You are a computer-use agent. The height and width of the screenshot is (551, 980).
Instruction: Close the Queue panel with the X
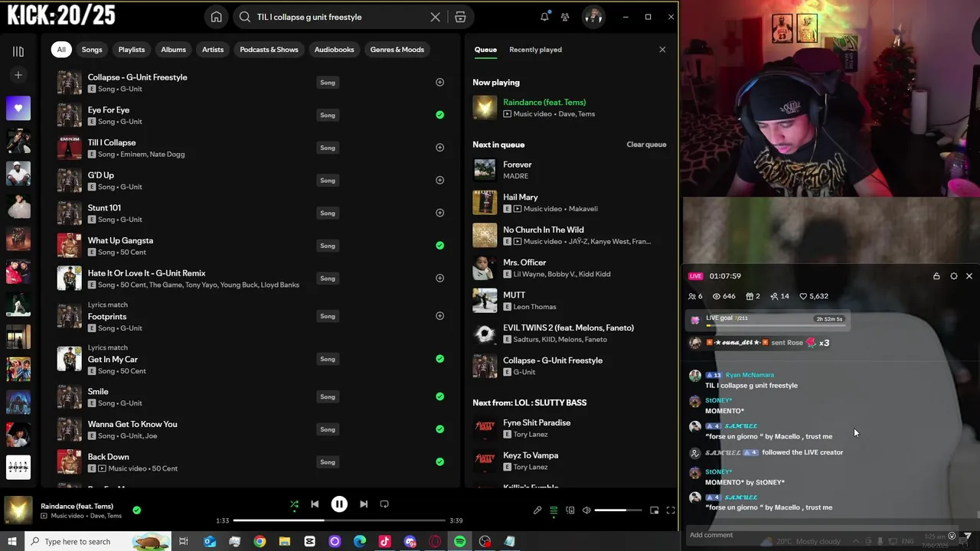(x=662, y=50)
